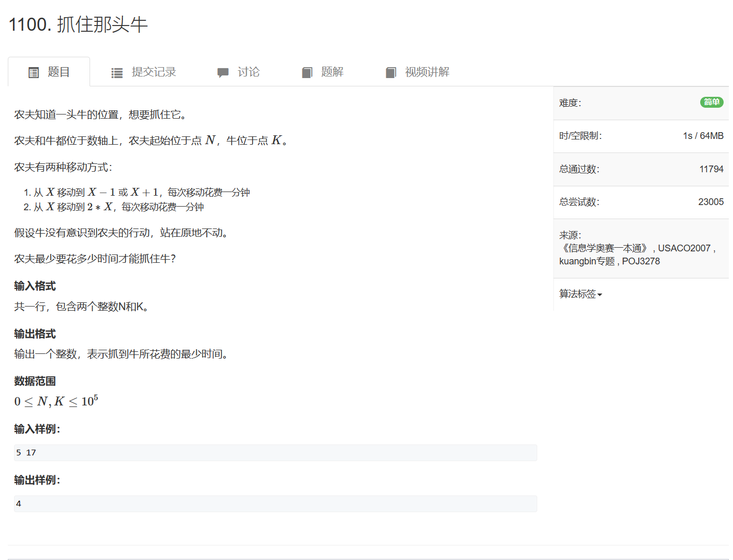The image size is (733, 560).
Task: Open the 提交记录 tab
Action: [144, 72]
